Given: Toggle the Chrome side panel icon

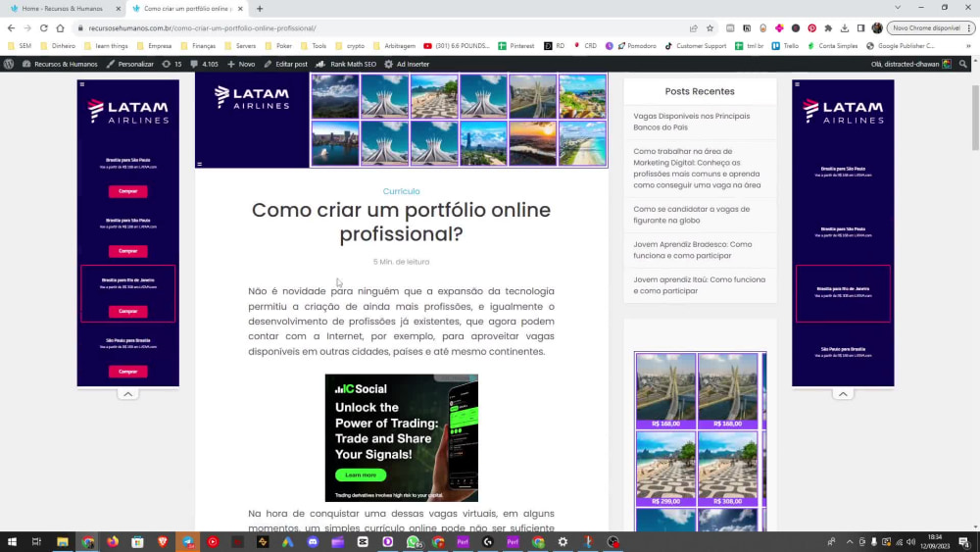Looking at the screenshot, I should [860, 28].
